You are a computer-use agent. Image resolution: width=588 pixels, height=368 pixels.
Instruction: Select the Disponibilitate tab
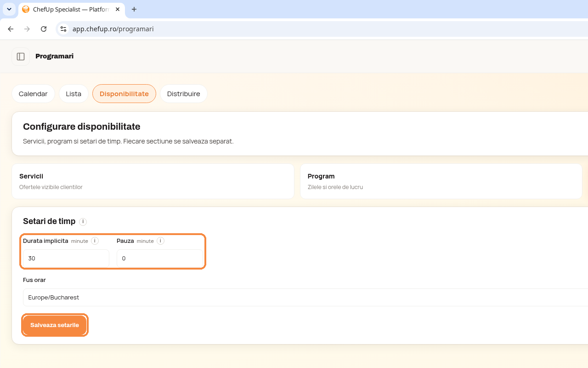[x=124, y=94]
